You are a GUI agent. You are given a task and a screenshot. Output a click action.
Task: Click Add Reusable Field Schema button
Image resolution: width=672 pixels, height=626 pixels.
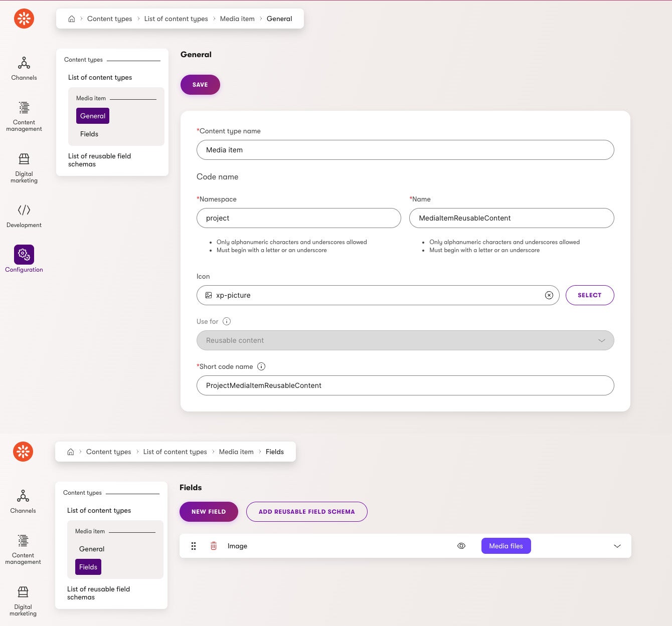[x=306, y=512]
